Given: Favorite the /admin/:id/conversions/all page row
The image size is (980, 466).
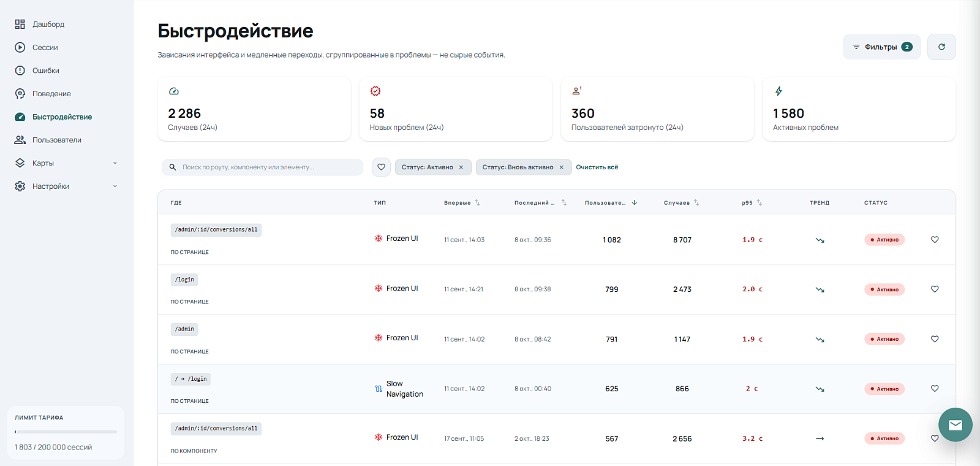Looking at the screenshot, I should click(935, 240).
